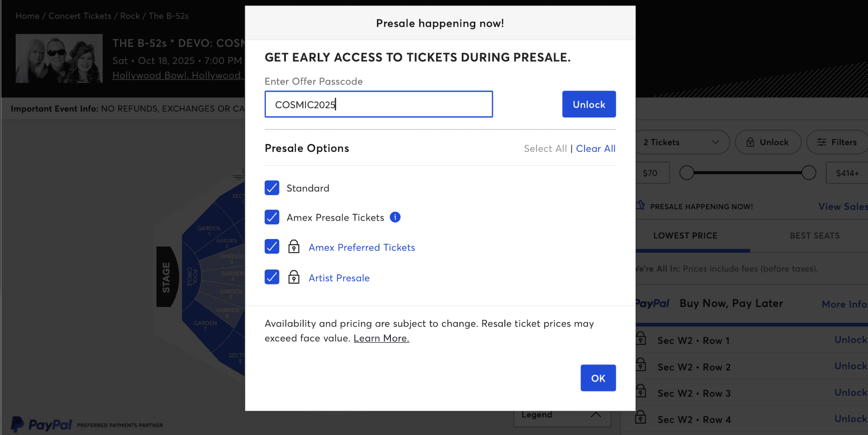Click the Offer Passcode input field
868x435 pixels.
pyautogui.click(x=378, y=104)
